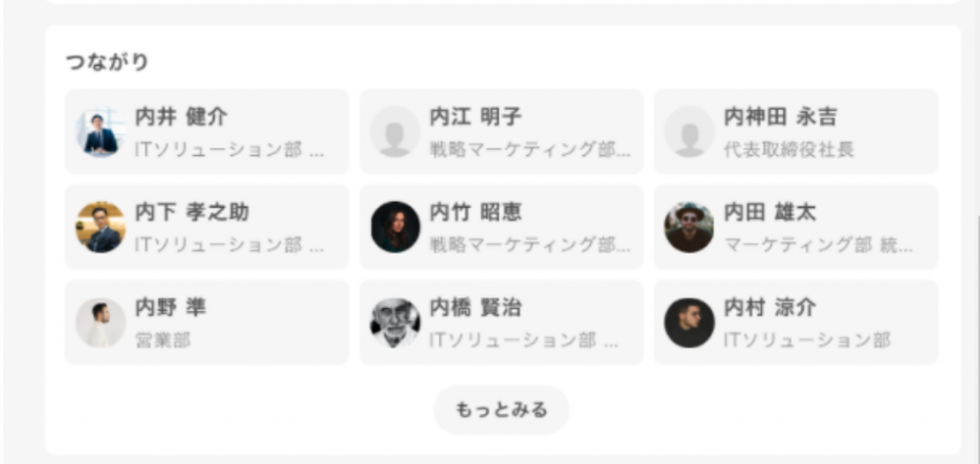Image resolution: width=980 pixels, height=464 pixels.
Task: Click 内田 雄太's avatar with hat
Action: click(689, 227)
